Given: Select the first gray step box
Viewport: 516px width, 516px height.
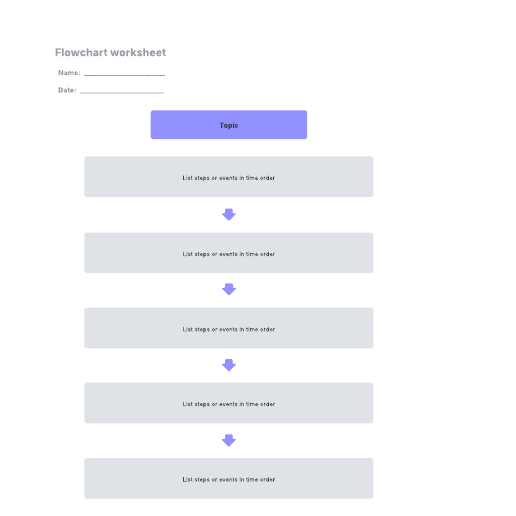Looking at the screenshot, I should click(229, 177).
